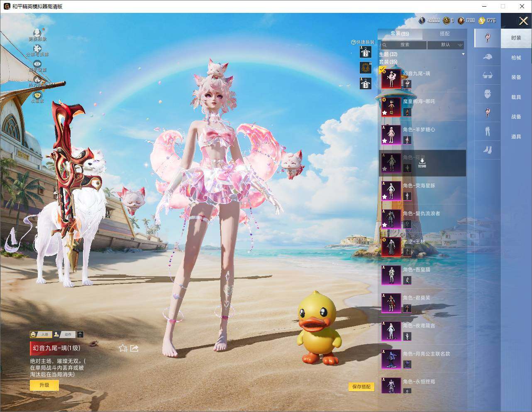Open the 默认 sort dropdown
The width and height of the screenshot is (532, 412).
(x=446, y=44)
